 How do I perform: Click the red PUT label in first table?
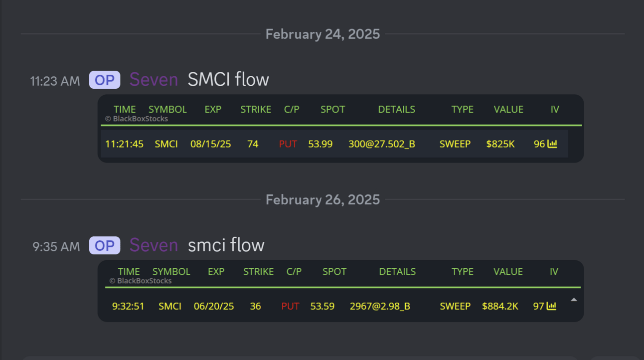pyautogui.click(x=288, y=144)
